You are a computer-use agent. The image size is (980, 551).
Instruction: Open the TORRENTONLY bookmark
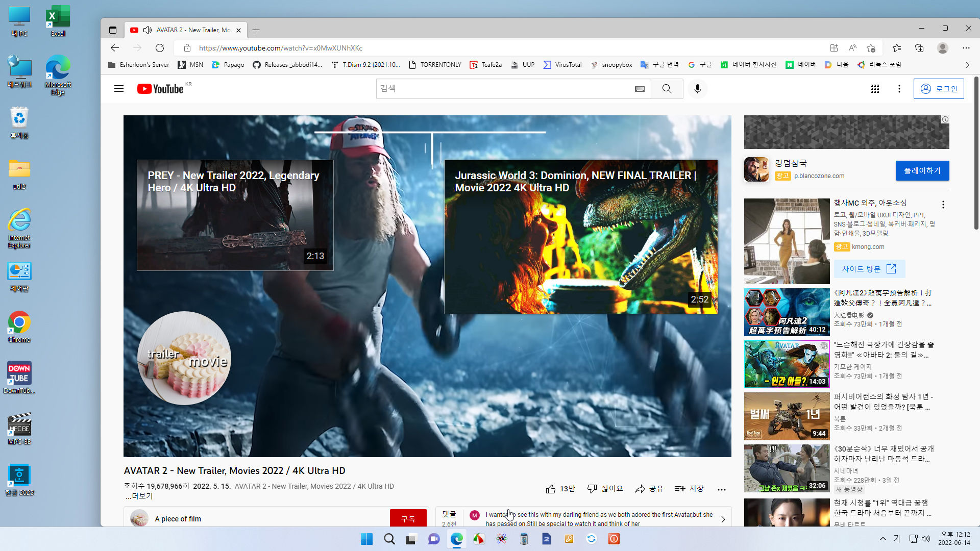point(435,65)
